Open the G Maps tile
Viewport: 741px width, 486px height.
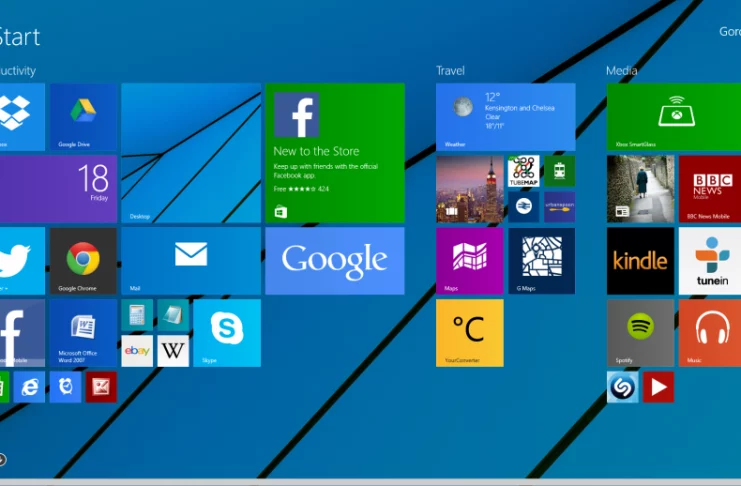542,261
